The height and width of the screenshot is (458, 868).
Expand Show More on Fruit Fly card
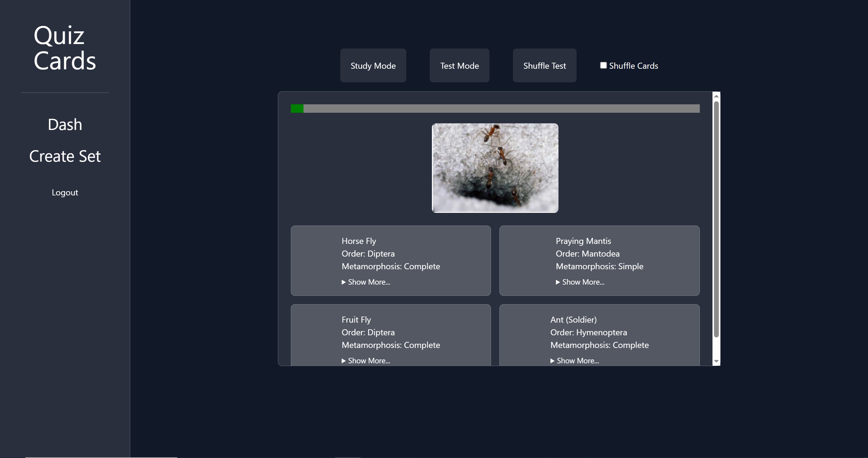[366, 361]
